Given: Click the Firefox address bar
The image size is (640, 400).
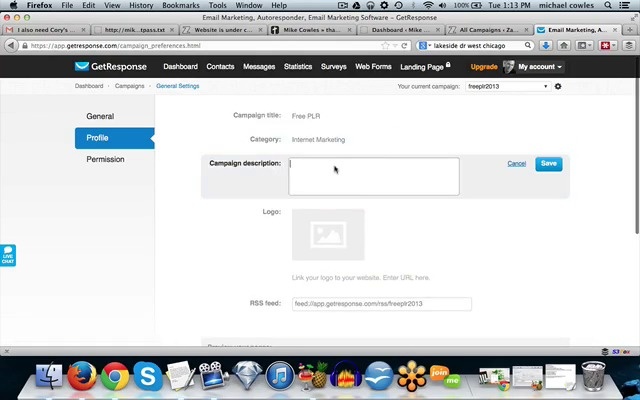Looking at the screenshot, I should [x=202, y=46].
